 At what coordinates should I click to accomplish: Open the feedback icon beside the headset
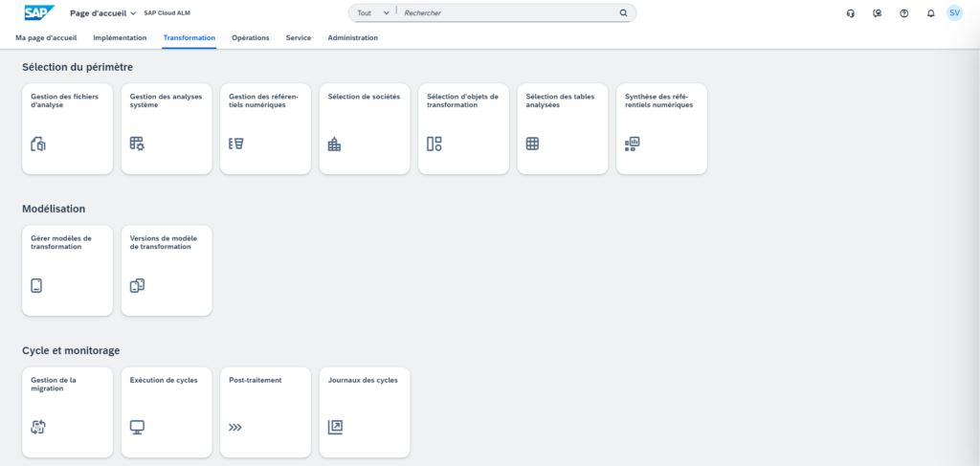coord(878,13)
